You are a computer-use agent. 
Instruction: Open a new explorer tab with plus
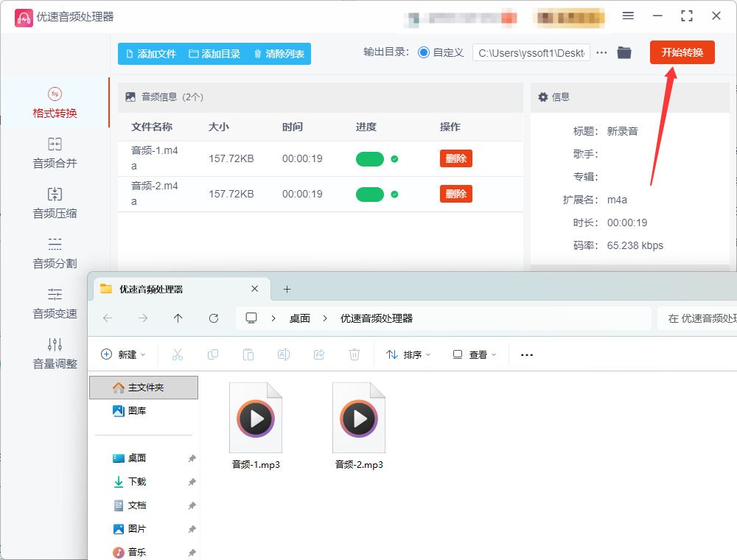tap(287, 290)
